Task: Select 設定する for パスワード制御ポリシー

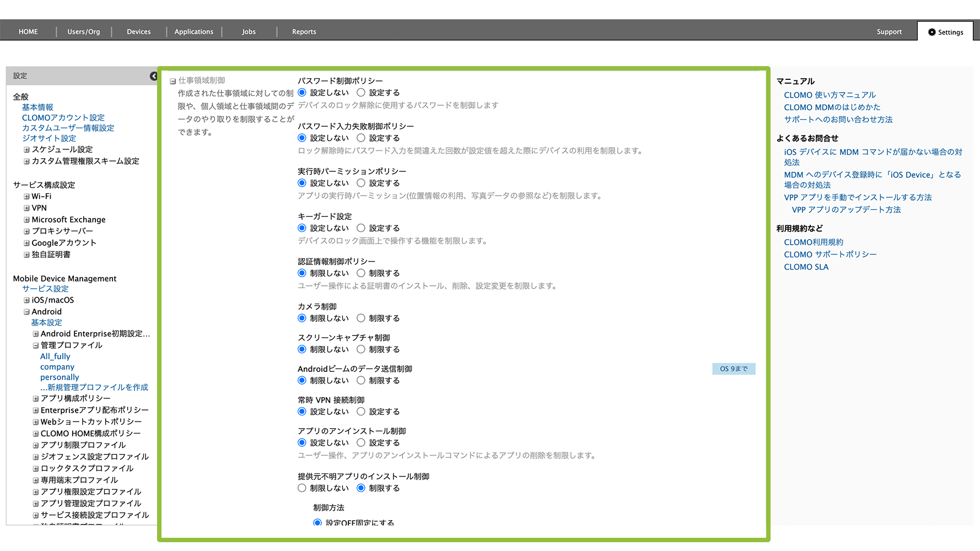Action: point(361,93)
